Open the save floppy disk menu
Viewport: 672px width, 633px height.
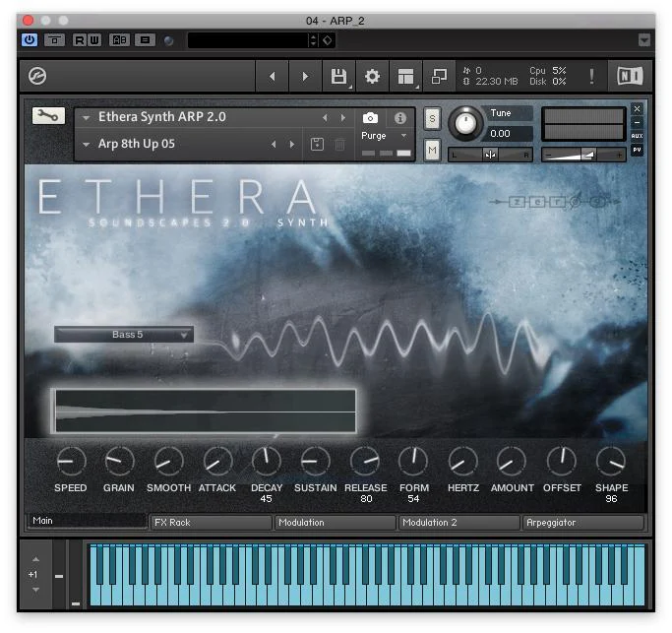[x=339, y=77]
